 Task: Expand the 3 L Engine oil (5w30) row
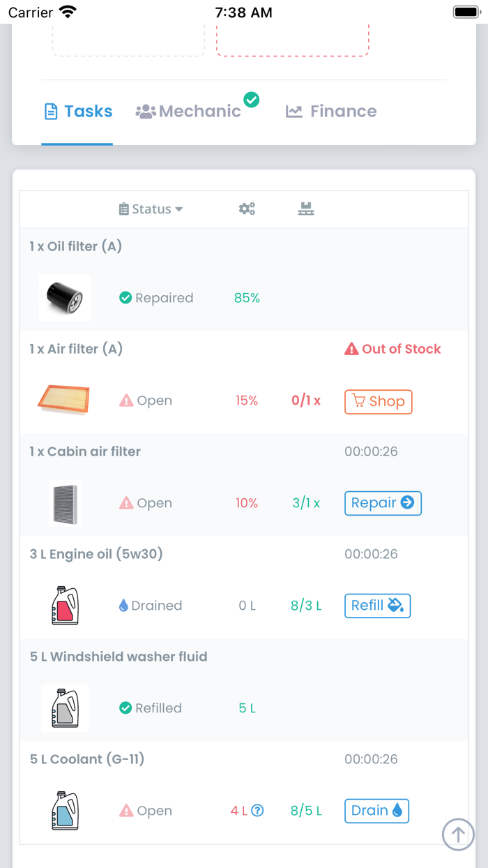[x=96, y=554]
